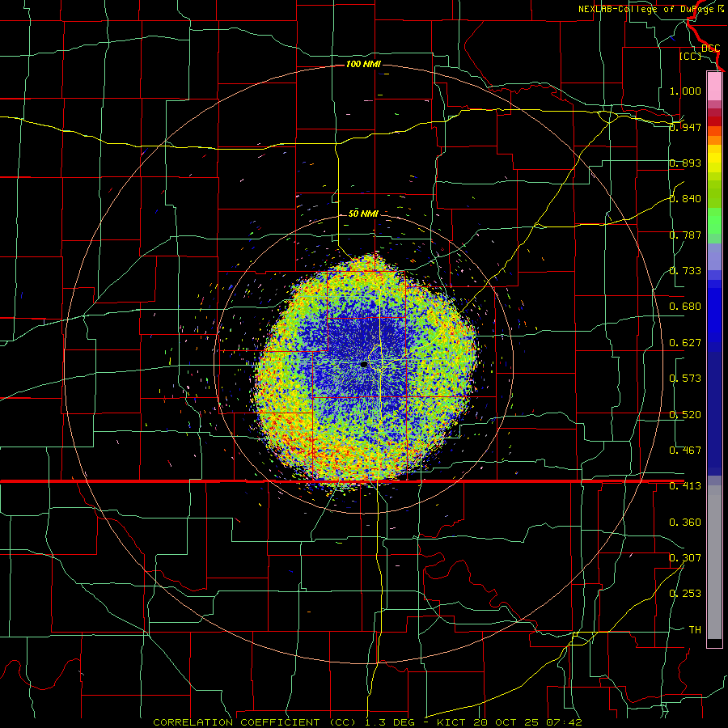Screen dimensions: 728x728
Task: Click the 0.680 scale value
Action: pyautogui.click(x=685, y=307)
